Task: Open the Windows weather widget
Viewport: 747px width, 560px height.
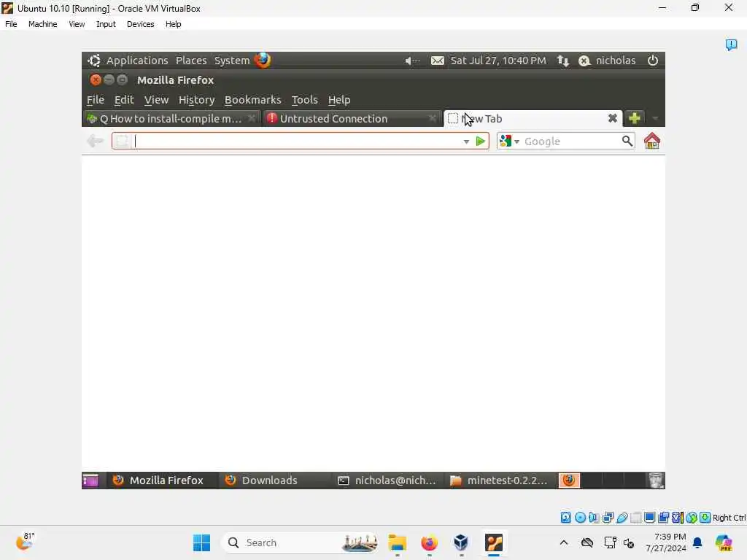Action: 25,542
